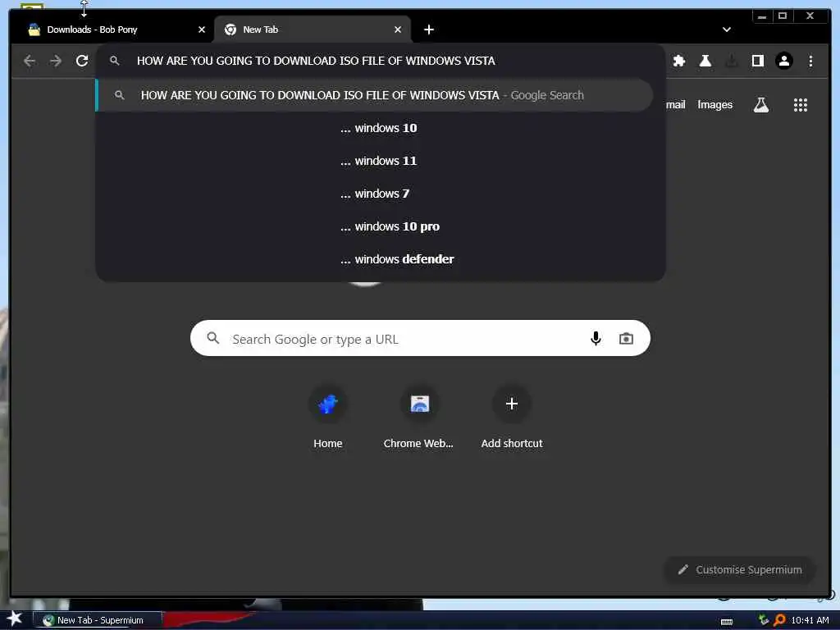The height and width of the screenshot is (630, 840).
Task: Select New Tab - Supermium taskbar button
Action: (98, 620)
